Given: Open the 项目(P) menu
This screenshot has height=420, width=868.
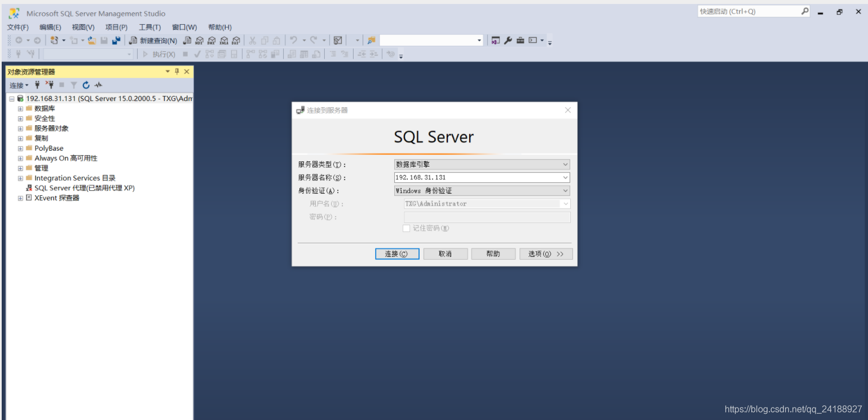Looking at the screenshot, I should tap(116, 27).
